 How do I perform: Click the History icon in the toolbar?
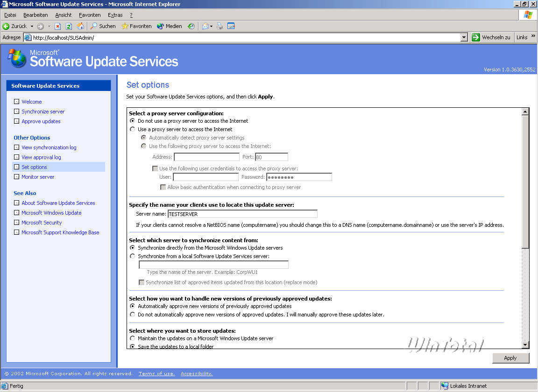[x=191, y=26]
